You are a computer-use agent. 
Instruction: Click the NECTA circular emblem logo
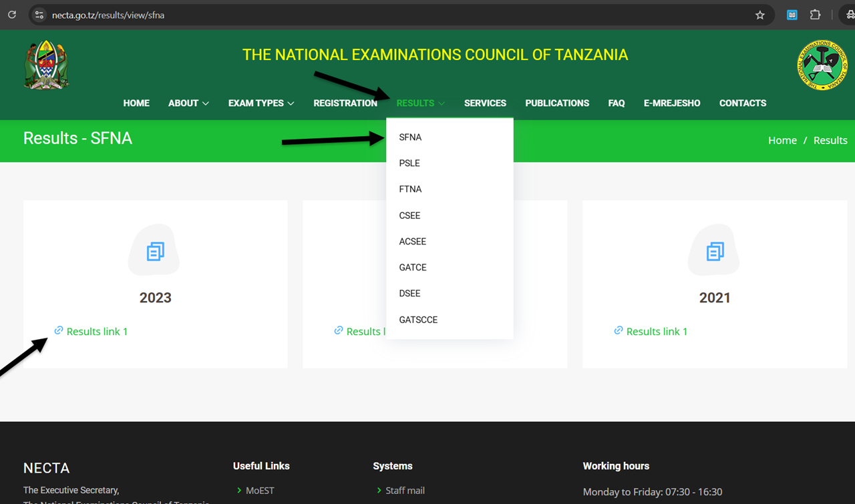[x=822, y=65]
